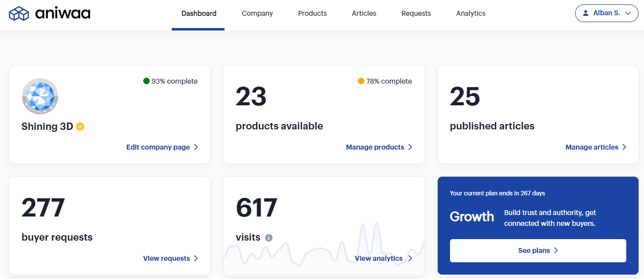Switch to the Products tab
The height and width of the screenshot is (279, 644).
coord(312,13)
